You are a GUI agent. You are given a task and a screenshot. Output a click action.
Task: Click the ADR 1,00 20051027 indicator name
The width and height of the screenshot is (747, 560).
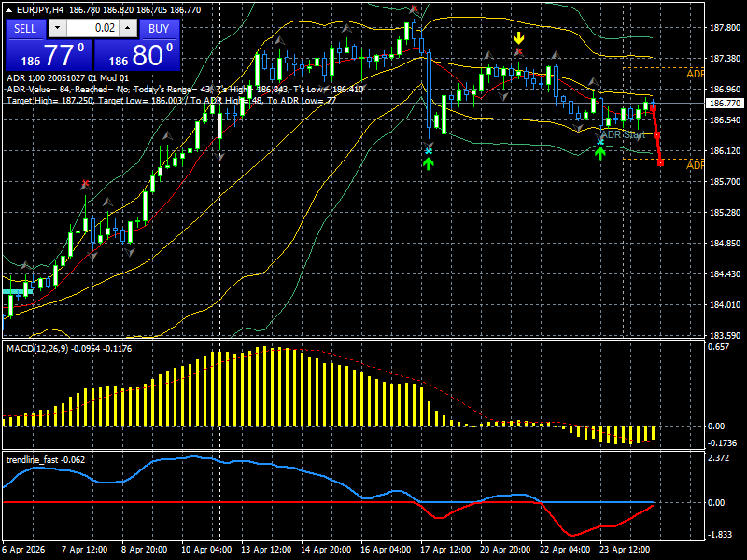(67, 78)
